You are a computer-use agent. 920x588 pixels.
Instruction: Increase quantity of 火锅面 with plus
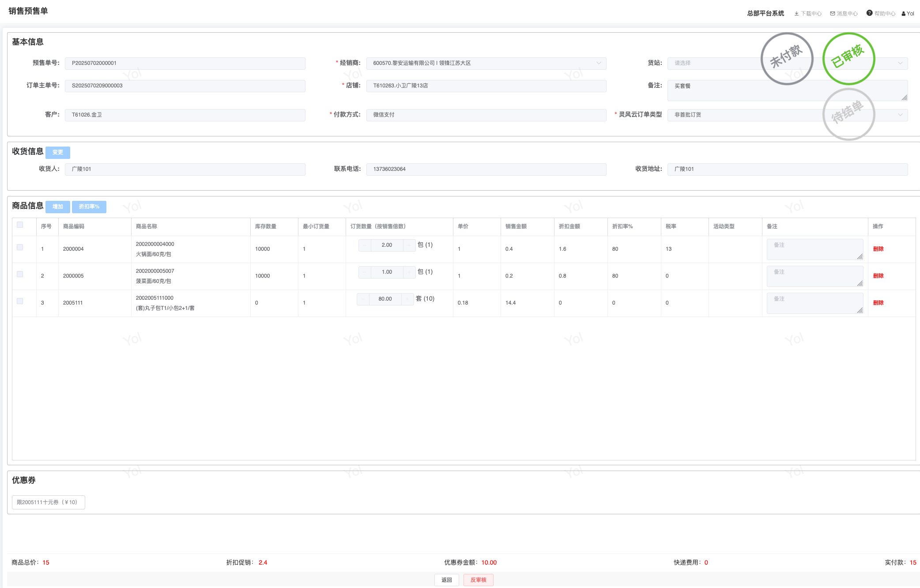409,245
